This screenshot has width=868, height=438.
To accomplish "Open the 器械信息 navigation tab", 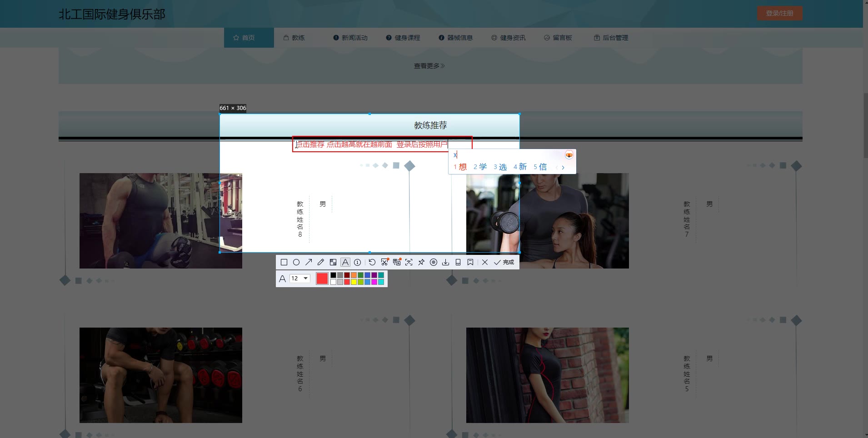I will pyautogui.click(x=456, y=38).
